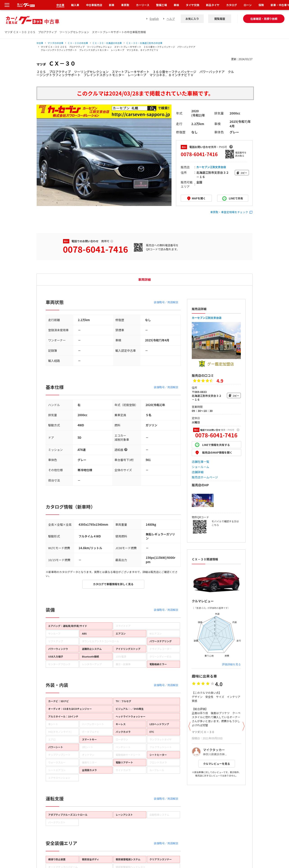Click the map pin icon in MAPを開く
Viewport: 289px width, 868px height.
point(189,199)
